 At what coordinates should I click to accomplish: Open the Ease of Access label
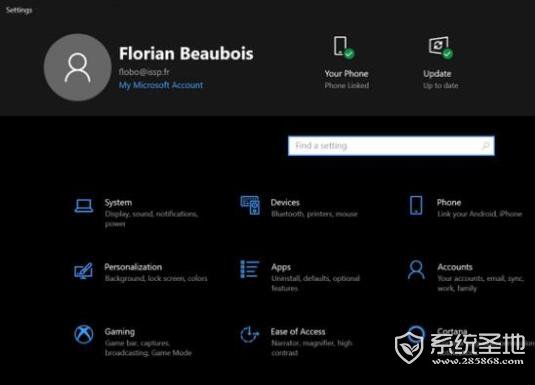(298, 331)
